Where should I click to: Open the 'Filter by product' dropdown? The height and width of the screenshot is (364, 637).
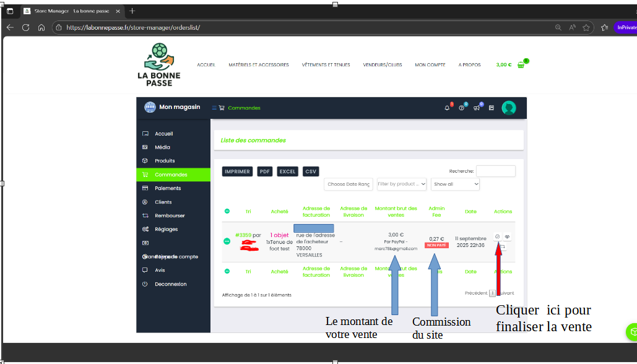coord(402,184)
